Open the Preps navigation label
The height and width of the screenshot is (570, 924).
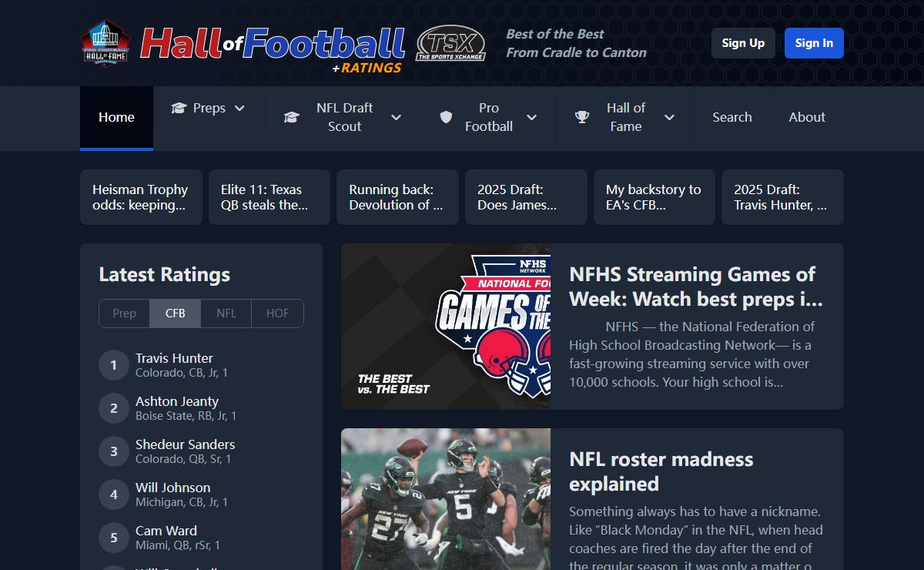tap(209, 108)
